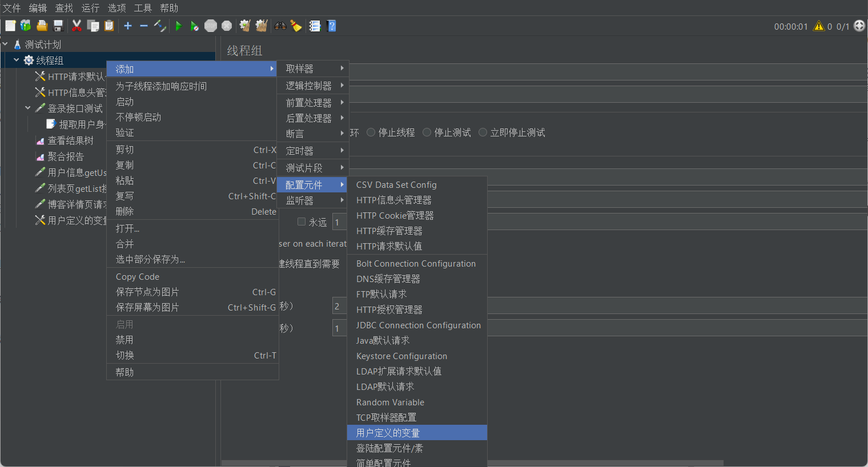Select 聚合报告 in the tree
The image size is (868, 467).
tap(66, 156)
